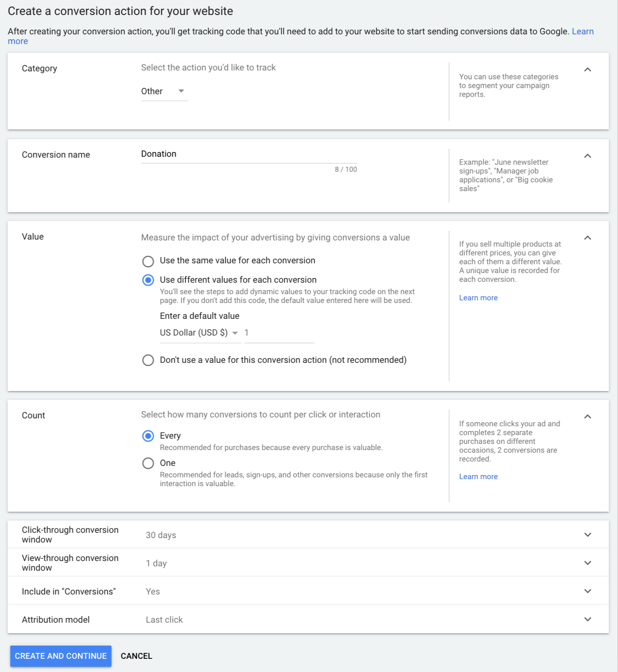Image resolution: width=618 pixels, height=672 pixels.
Task: Collapse the Count section chevron
Action: point(587,417)
